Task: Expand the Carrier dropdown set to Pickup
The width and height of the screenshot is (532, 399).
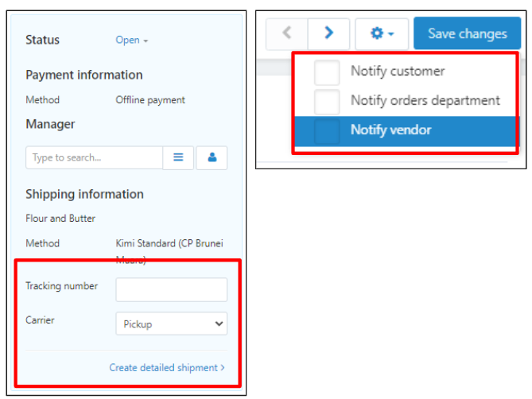Action: 171,324
